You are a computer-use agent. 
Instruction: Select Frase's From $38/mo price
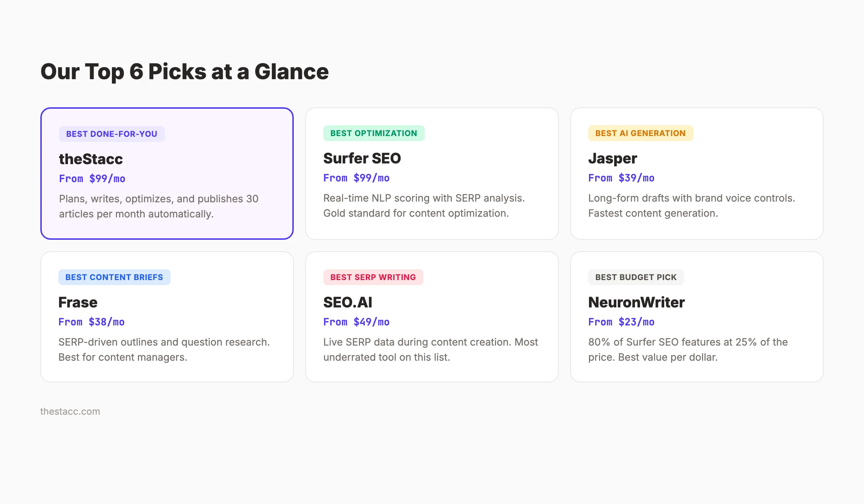pos(91,322)
